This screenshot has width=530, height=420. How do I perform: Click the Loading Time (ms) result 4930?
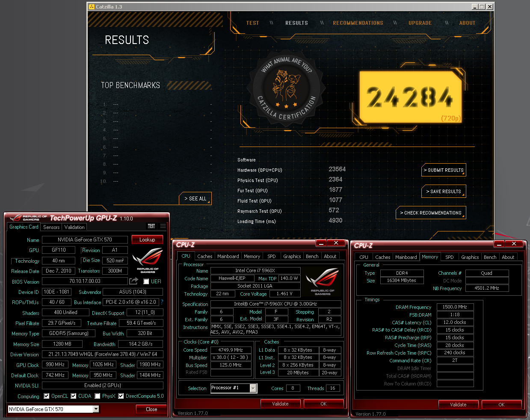[x=335, y=220]
